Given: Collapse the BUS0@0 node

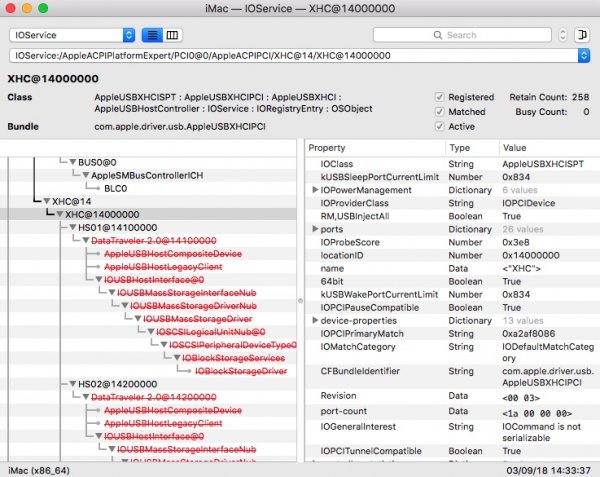Looking at the screenshot, I should pos(73,162).
